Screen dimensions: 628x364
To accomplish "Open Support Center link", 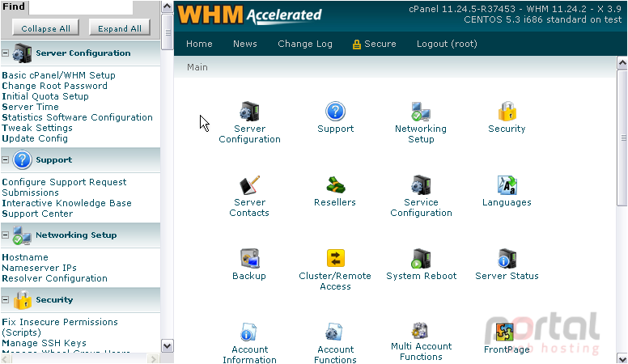I will 37,214.
